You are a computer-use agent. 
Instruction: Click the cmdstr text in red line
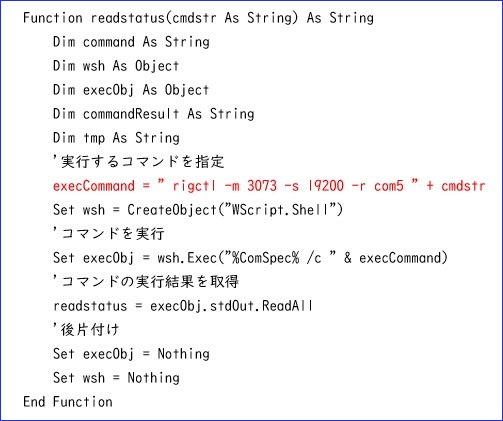463,186
